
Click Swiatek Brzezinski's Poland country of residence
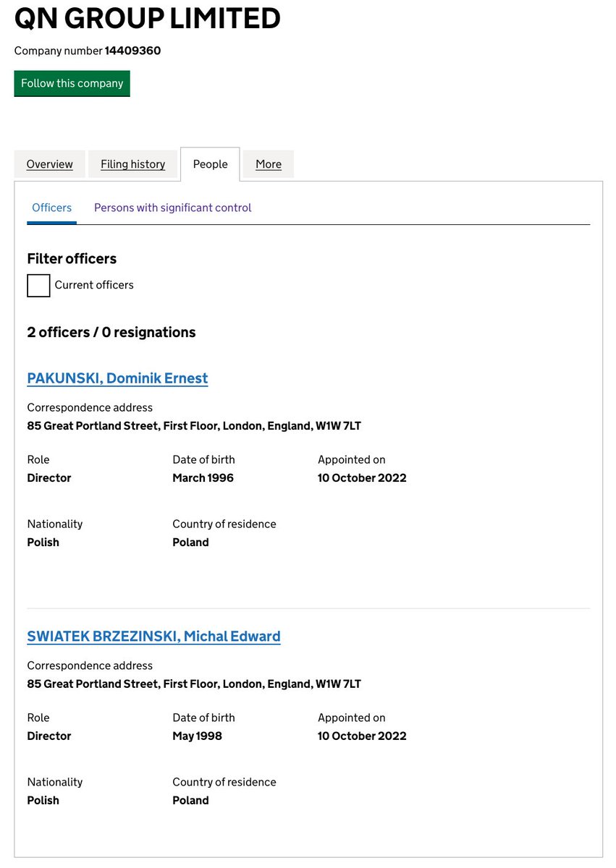tap(190, 801)
